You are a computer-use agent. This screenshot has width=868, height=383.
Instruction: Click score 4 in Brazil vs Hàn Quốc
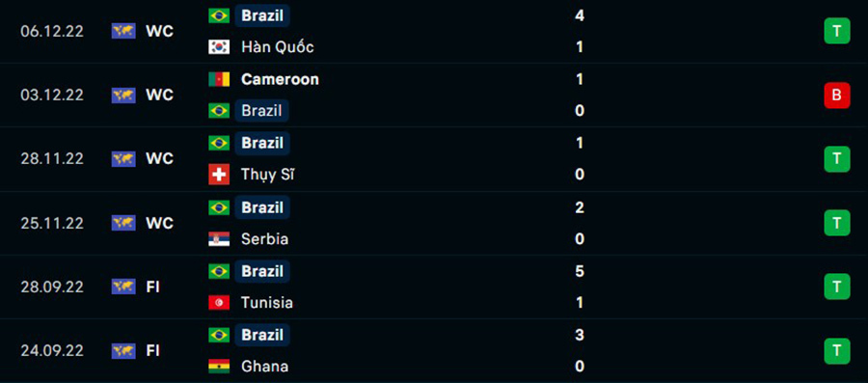coord(580,15)
